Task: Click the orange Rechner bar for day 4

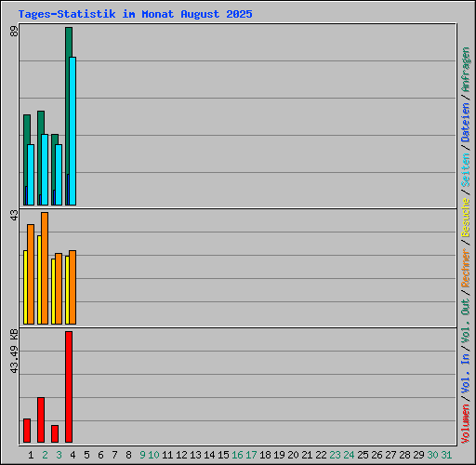Action: pos(73,287)
